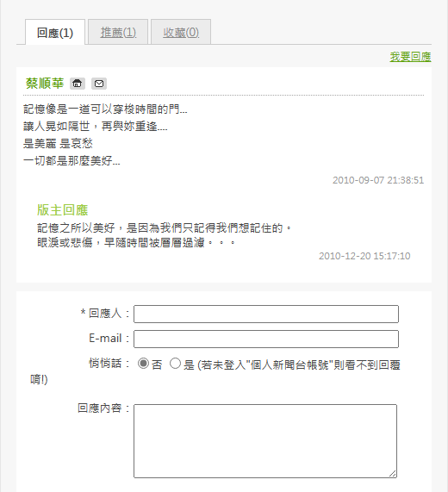Choose the 是 radio for 悄悄話

tap(175, 364)
